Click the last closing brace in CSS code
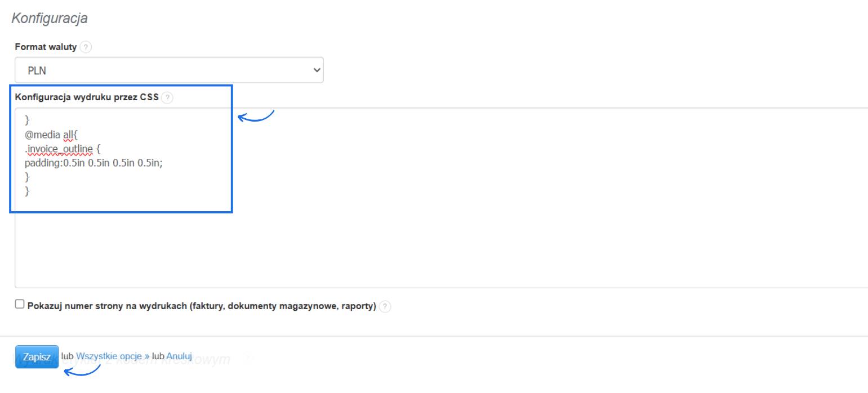Image resolution: width=868 pixels, height=393 pixels. point(28,192)
